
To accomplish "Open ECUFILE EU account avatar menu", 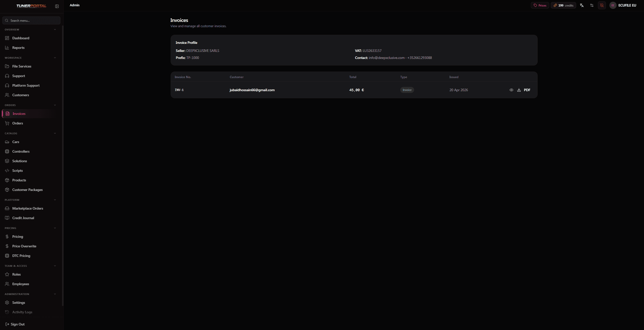I will coord(623,5).
